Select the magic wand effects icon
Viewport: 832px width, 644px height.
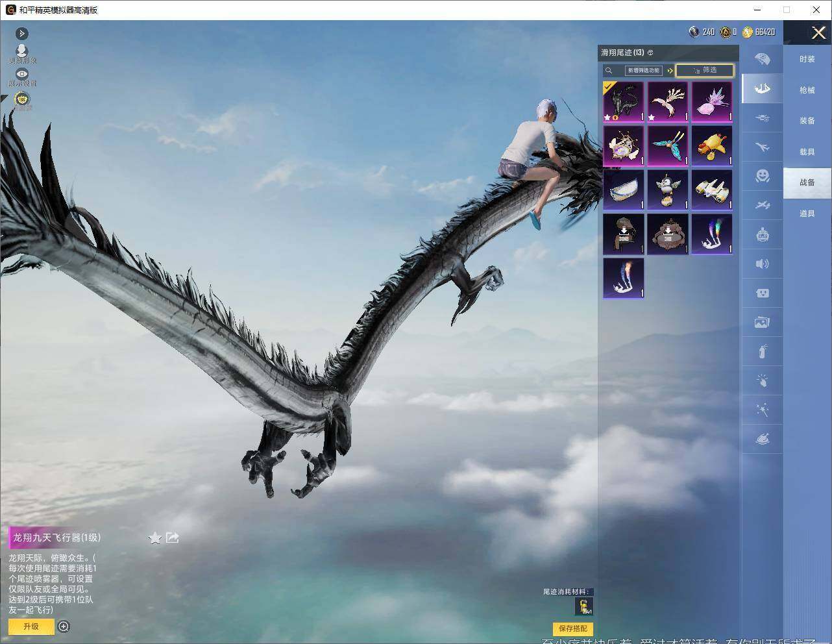(763, 410)
